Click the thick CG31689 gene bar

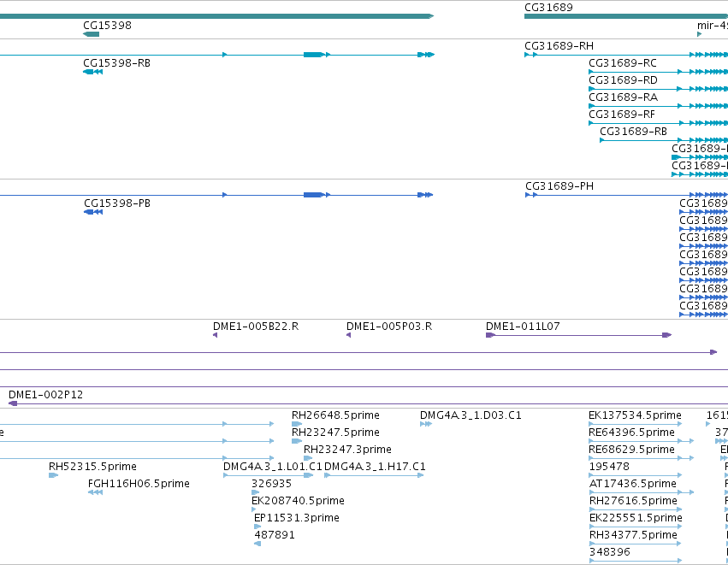626,16
